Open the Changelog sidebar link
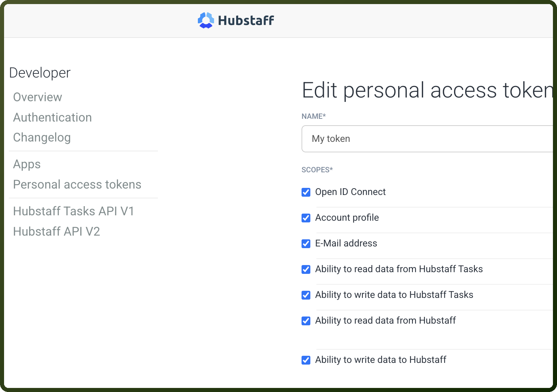 pyautogui.click(x=42, y=137)
